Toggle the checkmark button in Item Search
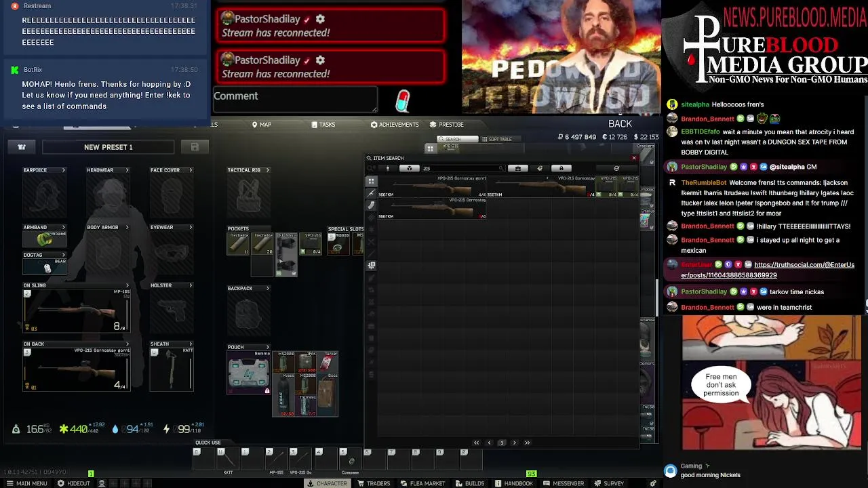Viewport: 868px width, 488px height. pos(616,168)
